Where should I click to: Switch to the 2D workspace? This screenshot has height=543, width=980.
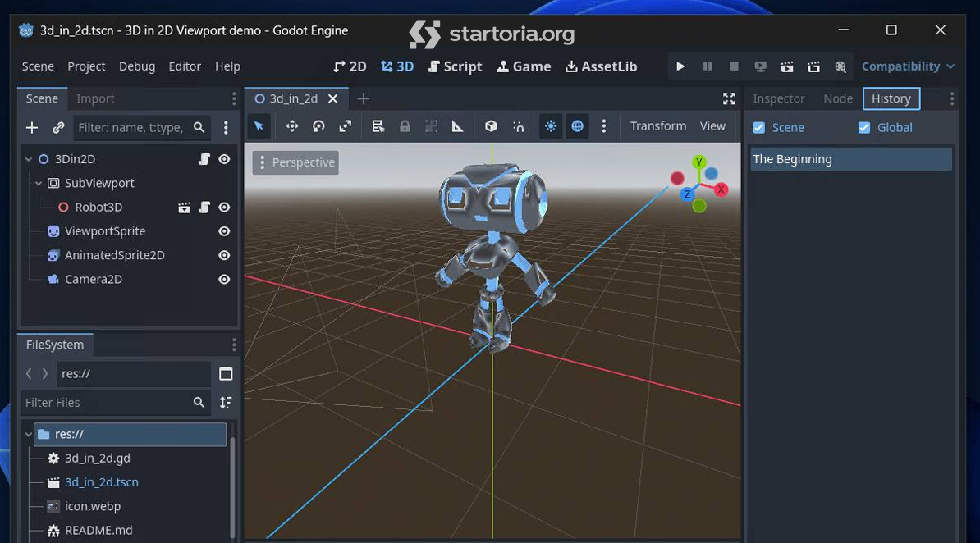pos(350,66)
